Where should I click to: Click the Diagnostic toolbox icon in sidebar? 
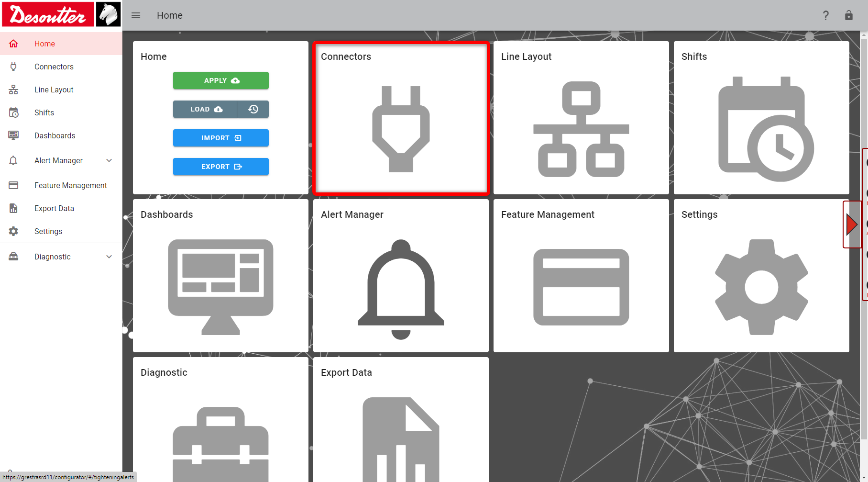click(x=13, y=257)
